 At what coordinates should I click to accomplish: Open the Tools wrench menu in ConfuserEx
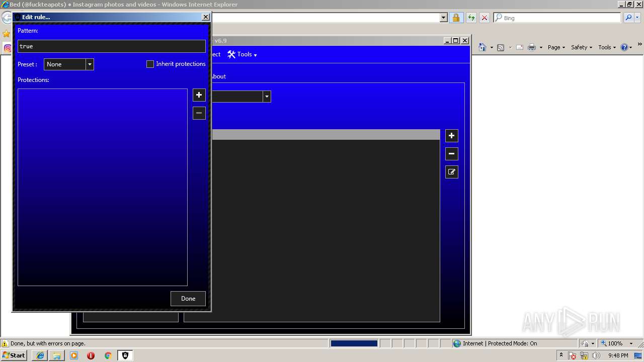pos(242,54)
